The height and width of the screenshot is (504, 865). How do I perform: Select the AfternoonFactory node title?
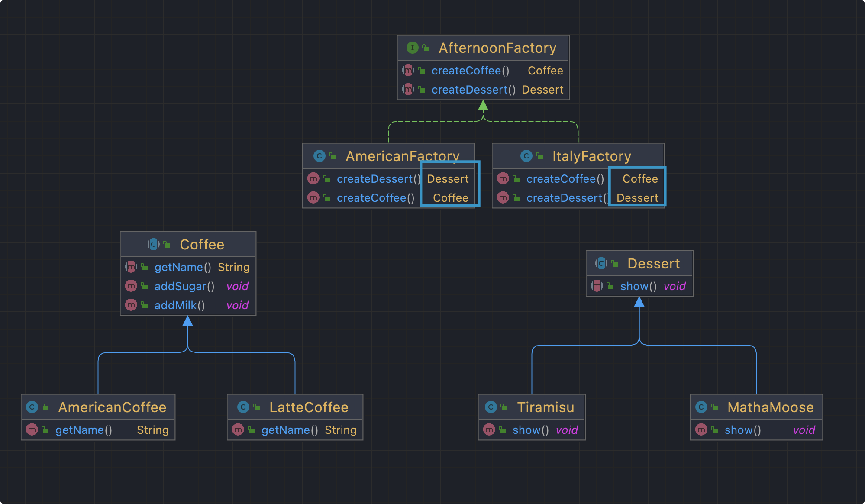[x=497, y=48]
